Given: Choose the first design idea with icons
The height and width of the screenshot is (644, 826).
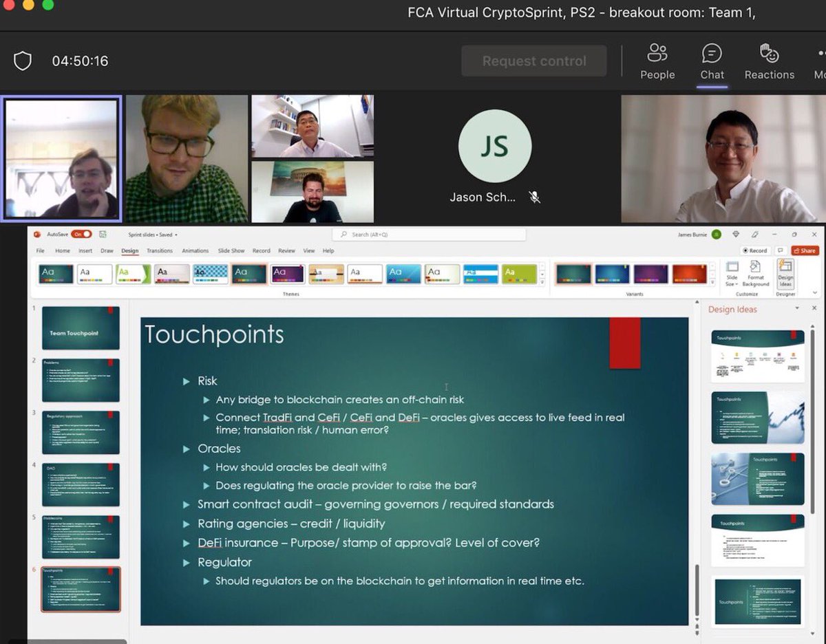Looking at the screenshot, I should [758, 356].
